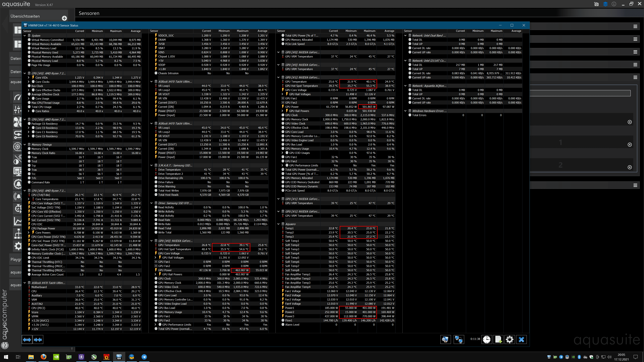
Task: Select the GPU Power row under GPU #1
Action: [292, 107]
